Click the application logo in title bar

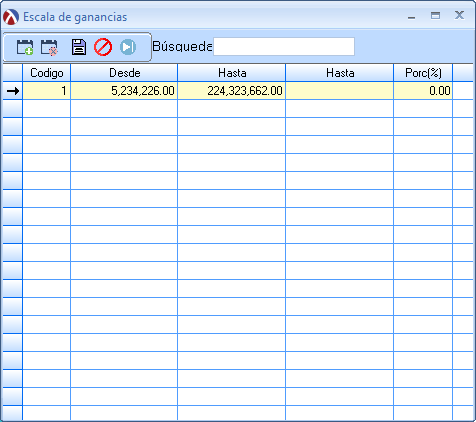point(11,17)
